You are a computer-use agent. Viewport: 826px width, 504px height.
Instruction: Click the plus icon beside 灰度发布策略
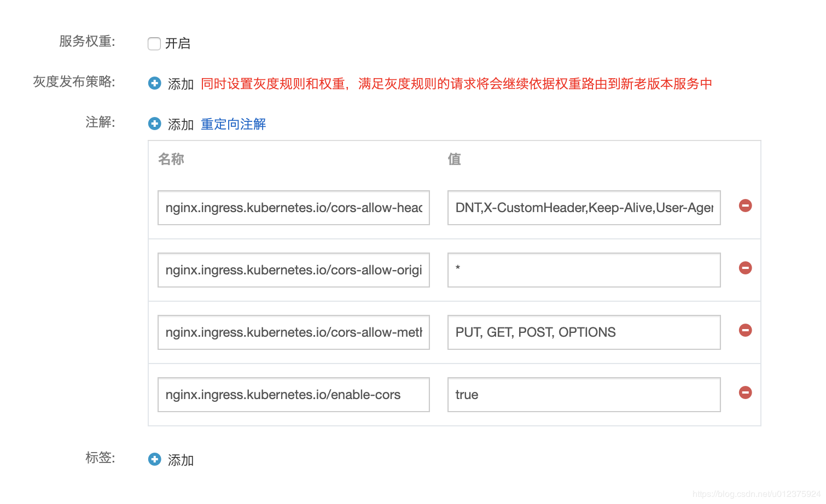click(155, 83)
